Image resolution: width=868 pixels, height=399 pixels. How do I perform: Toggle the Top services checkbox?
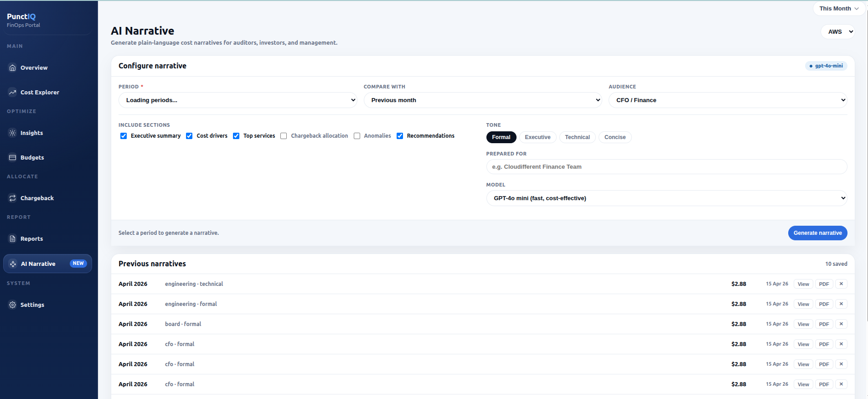click(x=236, y=136)
